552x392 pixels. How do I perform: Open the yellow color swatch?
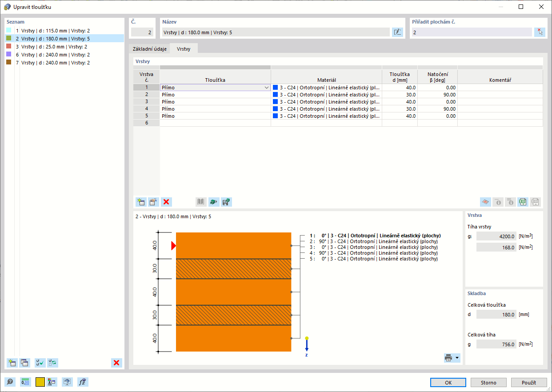[x=40, y=382]
